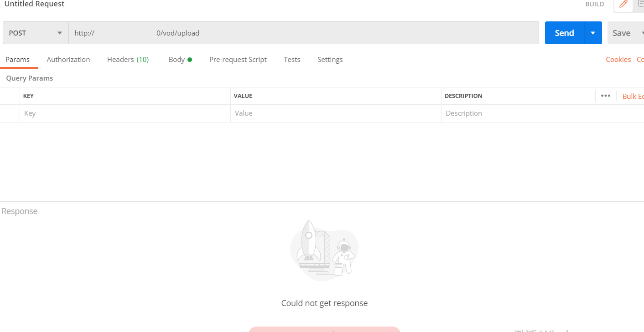The image size is (644, 332).
Task: Click the Could not get response message
Action: click(x=324, y=303)
